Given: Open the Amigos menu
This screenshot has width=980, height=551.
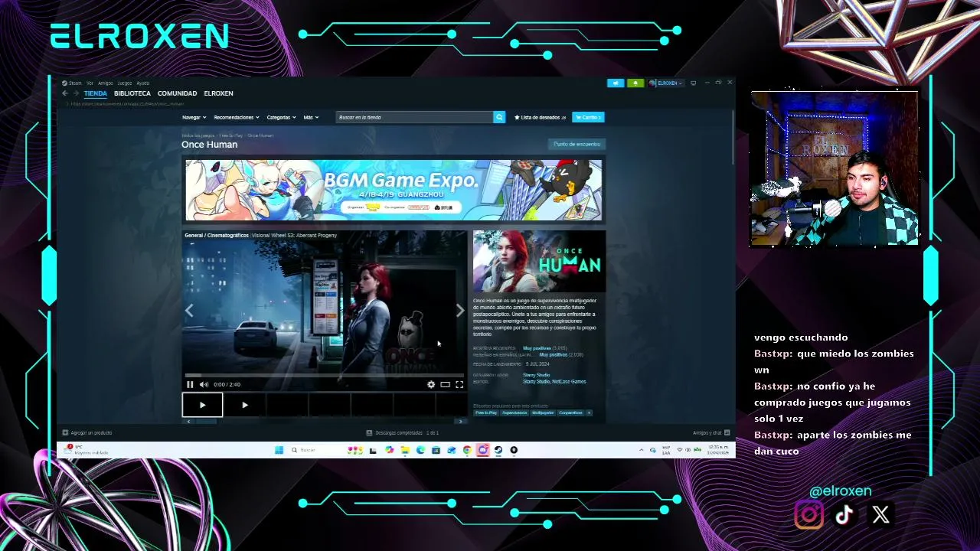Looking at the screenshot, I should click(x=106, y=83).
